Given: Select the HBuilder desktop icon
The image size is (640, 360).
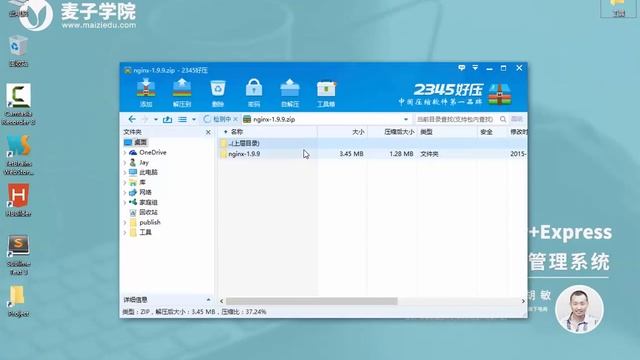Looking at the screenshot, I should coord(18,200).
